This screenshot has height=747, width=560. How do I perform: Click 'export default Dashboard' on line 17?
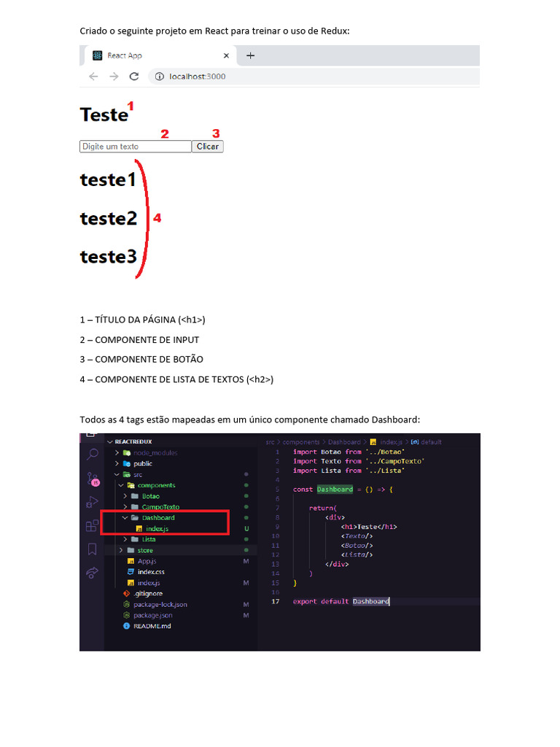[x=341, y=601]
